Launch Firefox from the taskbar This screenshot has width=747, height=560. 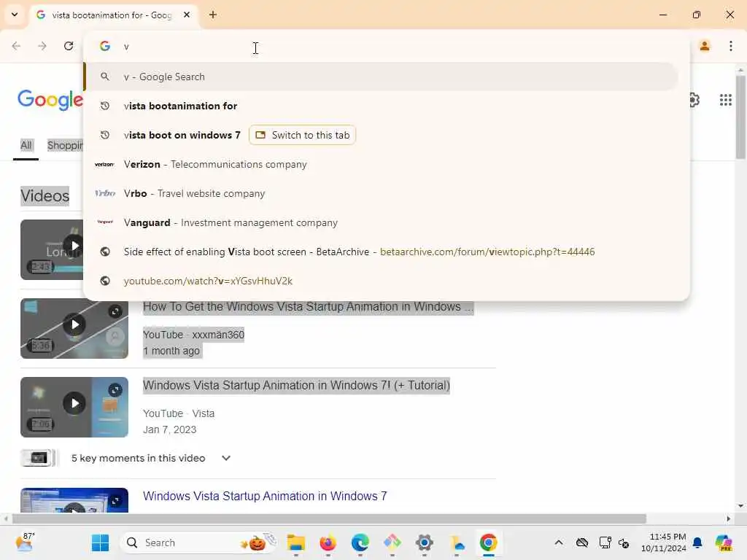coord(328,542)
